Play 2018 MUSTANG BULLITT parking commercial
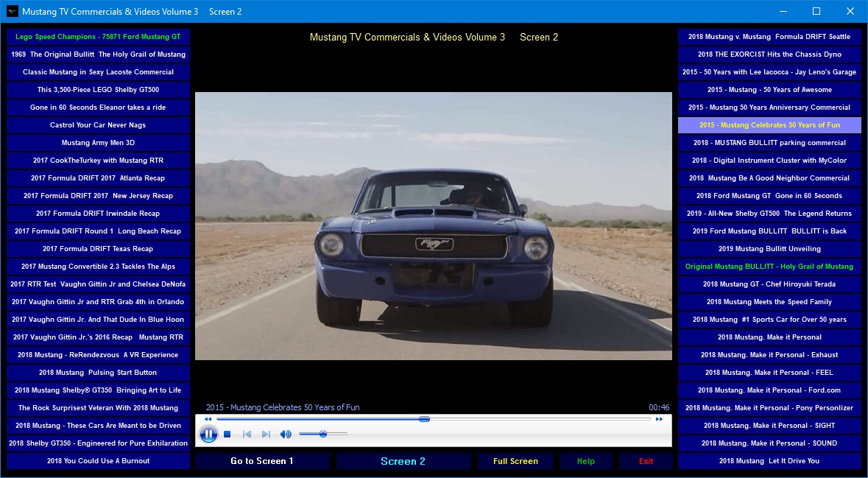 point(769,143)
